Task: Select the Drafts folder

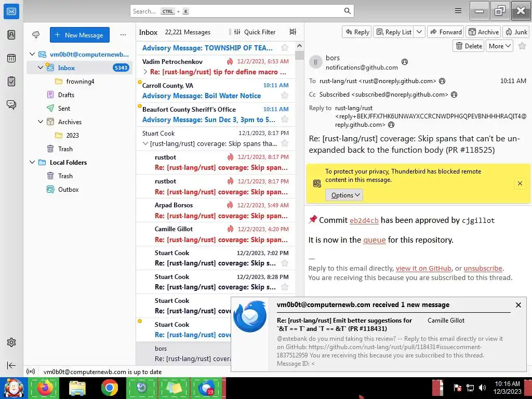Action: 66,95
